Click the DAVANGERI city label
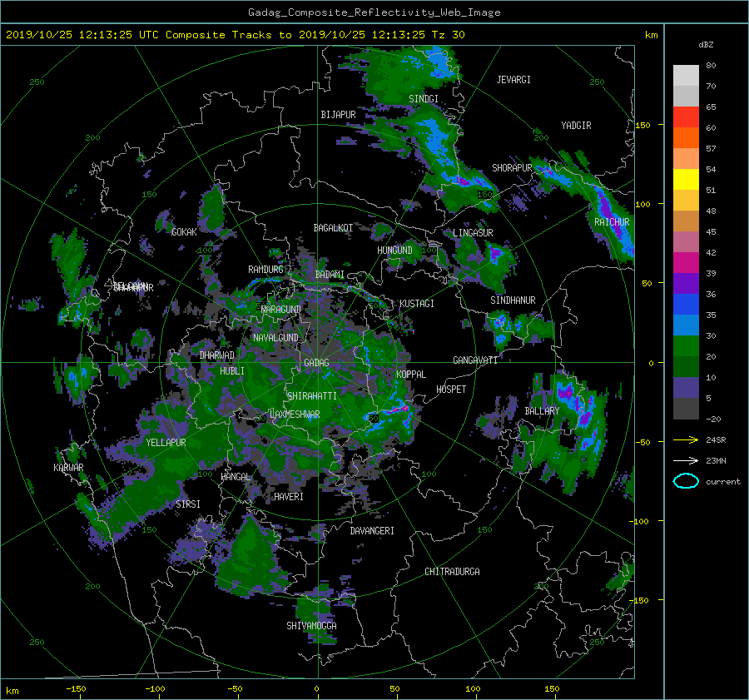The width and height of the screenshot is (749, 700). coord(372,531)
